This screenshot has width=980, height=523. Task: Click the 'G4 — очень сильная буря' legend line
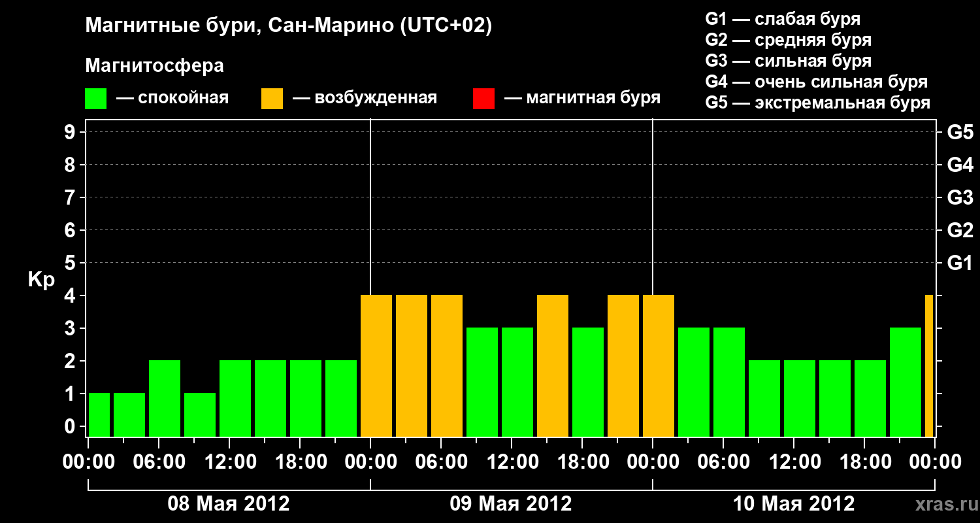coord(817,82)
